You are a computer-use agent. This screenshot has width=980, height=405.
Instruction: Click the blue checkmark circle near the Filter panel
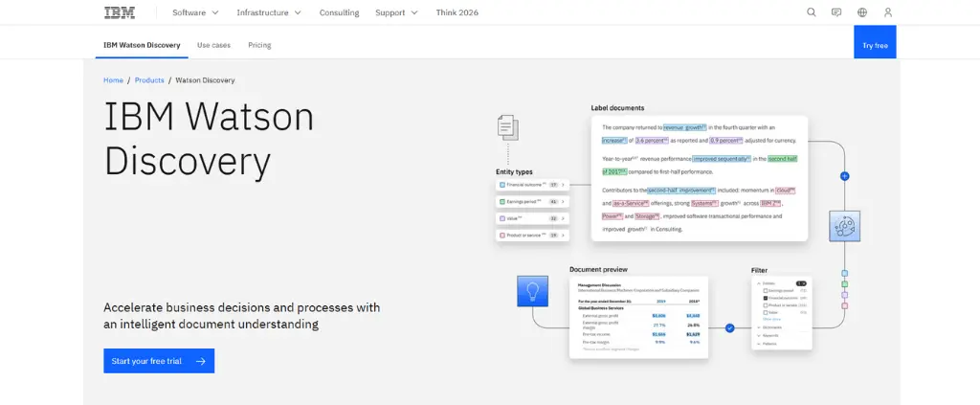tap(729, 327)
